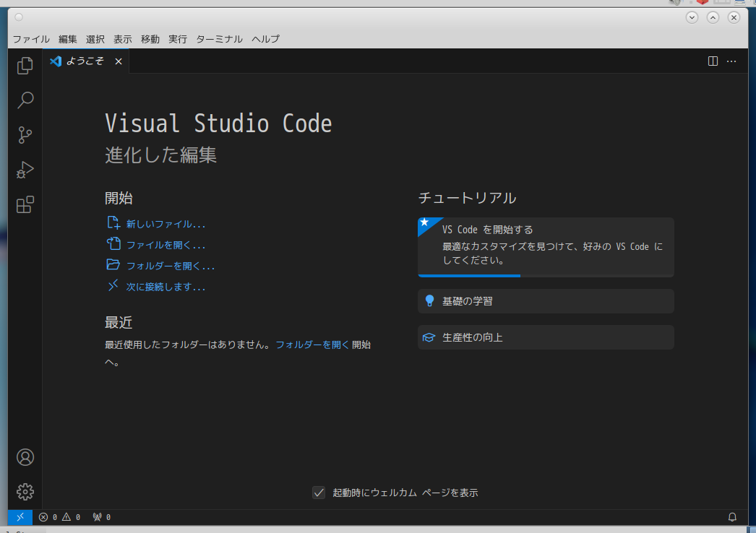Click the progress bar under VS Code を開始する
The height and width of the screenshot is (533, 756).
point(546,276)
